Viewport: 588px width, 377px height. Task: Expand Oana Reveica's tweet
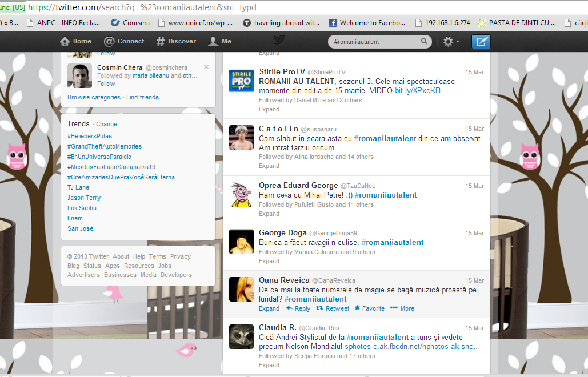pos(269,308)
